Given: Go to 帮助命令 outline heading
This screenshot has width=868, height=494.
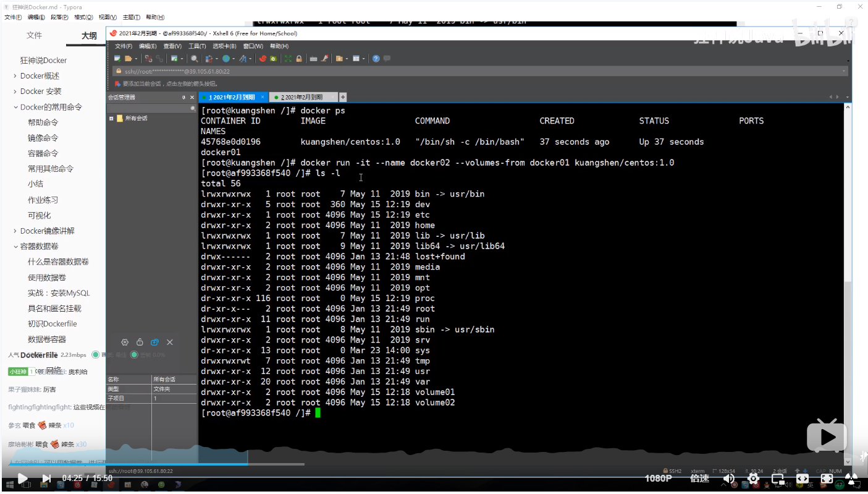Looking at the screenshot, I should point(43,122).
